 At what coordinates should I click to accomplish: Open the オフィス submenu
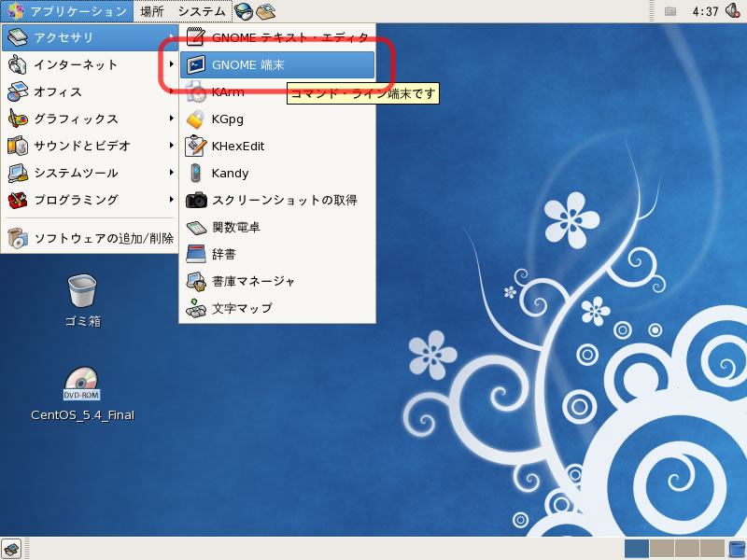tap(90, 91)
